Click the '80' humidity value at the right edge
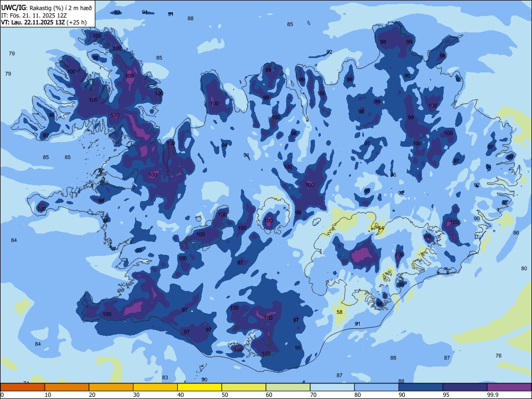 [x=524, y=268]
